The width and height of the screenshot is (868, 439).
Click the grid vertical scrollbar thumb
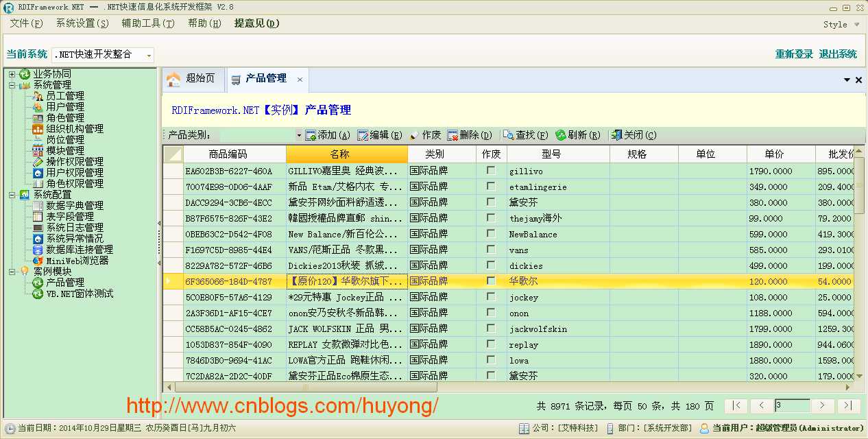[x=859, y=187]
